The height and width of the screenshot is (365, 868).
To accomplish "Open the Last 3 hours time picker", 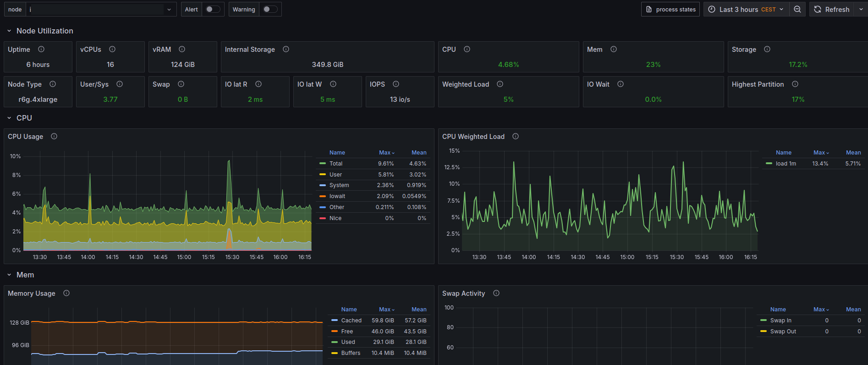I will point(746,9).
